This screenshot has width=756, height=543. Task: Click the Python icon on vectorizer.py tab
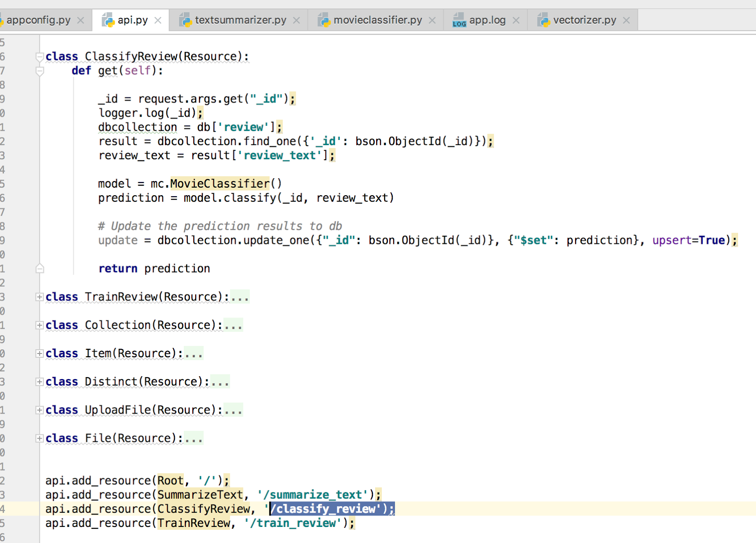(x=544, y=20)
